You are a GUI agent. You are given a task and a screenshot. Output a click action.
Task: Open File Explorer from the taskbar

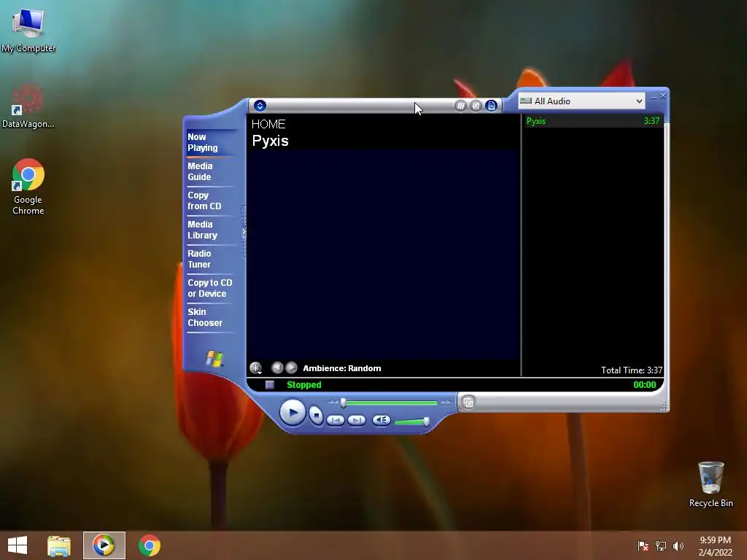(x=59, y=545)
